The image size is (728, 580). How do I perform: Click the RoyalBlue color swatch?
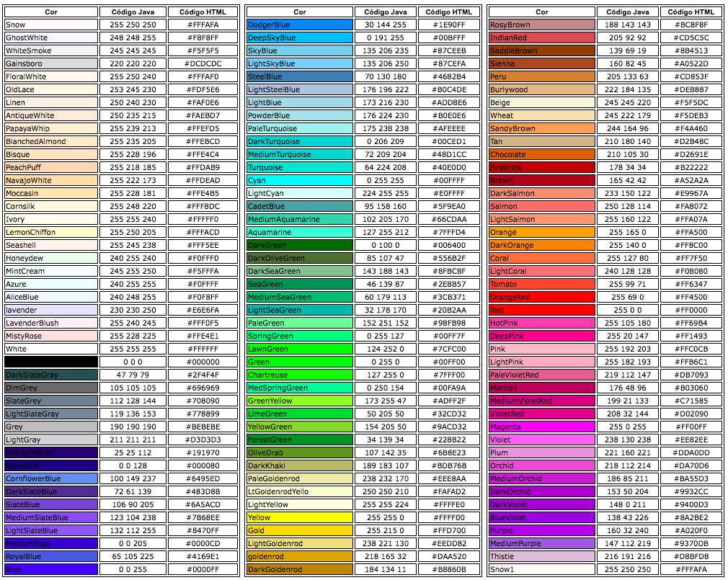click(50, 556)
